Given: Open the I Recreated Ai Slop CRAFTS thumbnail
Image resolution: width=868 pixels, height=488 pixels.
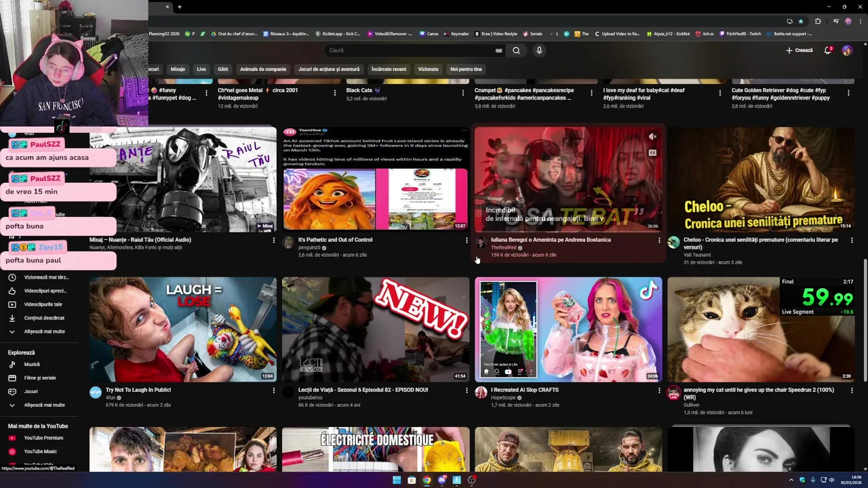Looking at the screenshot, I should coord(568,329).
